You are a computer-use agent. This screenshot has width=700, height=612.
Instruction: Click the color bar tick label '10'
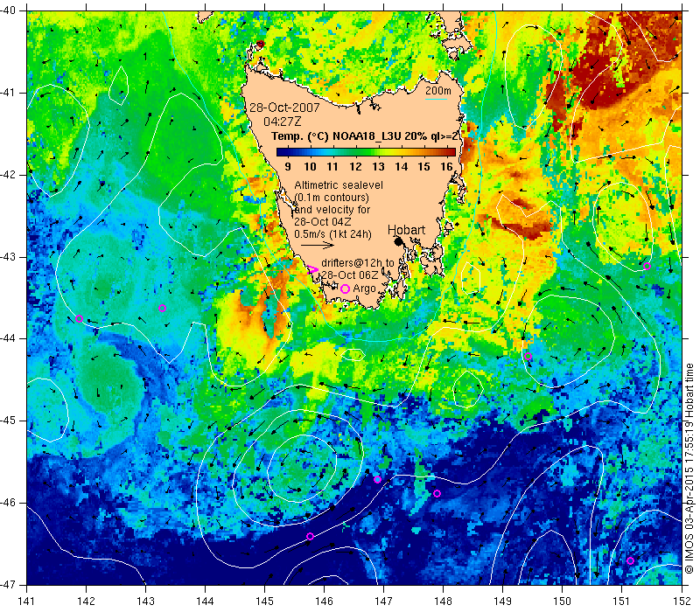[310, 166]
